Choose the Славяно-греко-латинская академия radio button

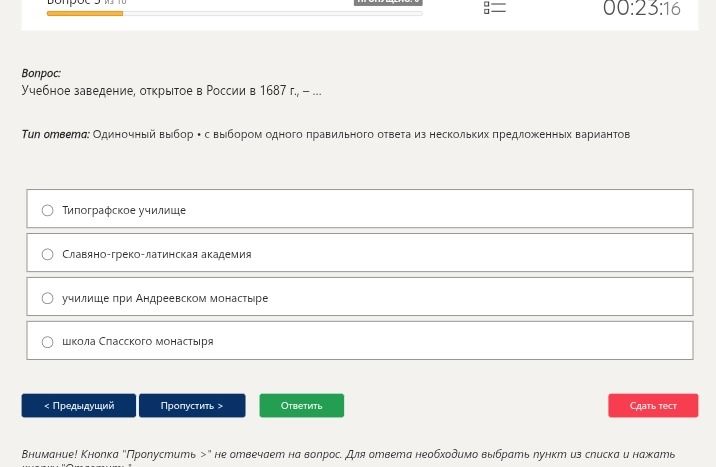(x=47, y=254)
